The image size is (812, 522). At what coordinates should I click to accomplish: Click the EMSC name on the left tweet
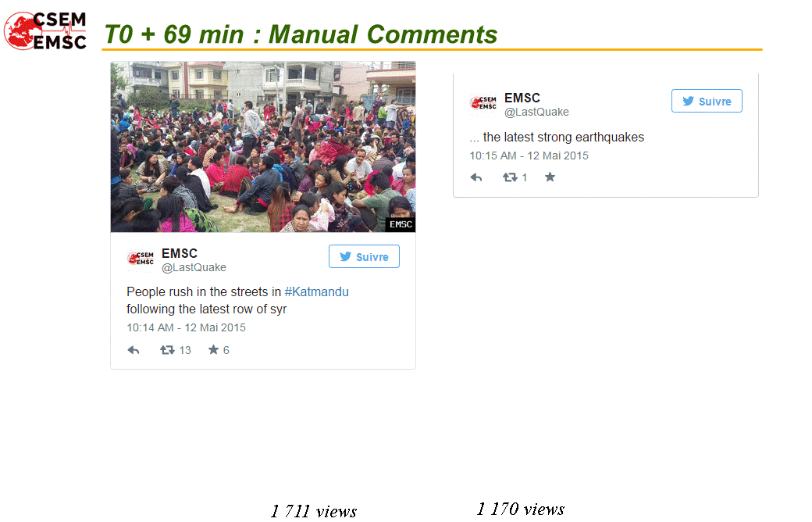point(180,253)
